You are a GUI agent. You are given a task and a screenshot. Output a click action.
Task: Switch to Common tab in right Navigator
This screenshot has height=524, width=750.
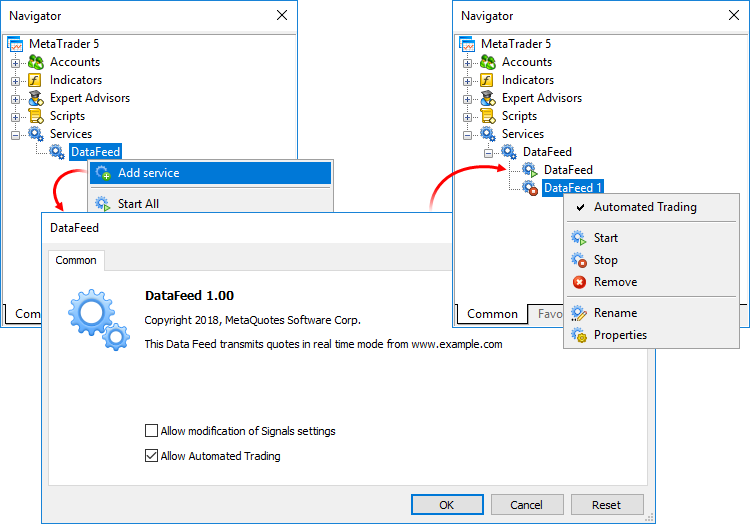492,314
